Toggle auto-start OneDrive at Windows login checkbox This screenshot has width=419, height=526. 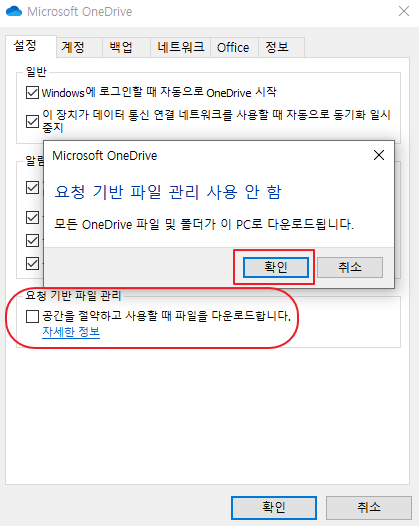[32, 92]
